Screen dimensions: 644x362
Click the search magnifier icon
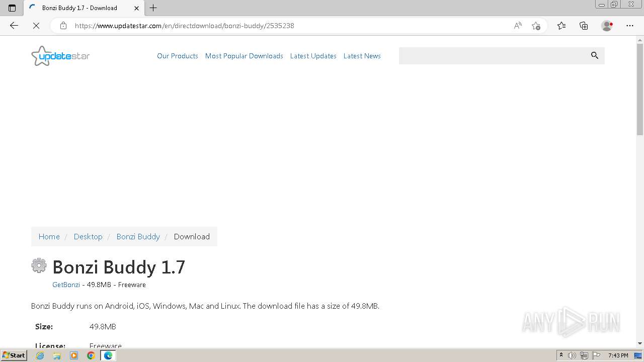[595, 56]
